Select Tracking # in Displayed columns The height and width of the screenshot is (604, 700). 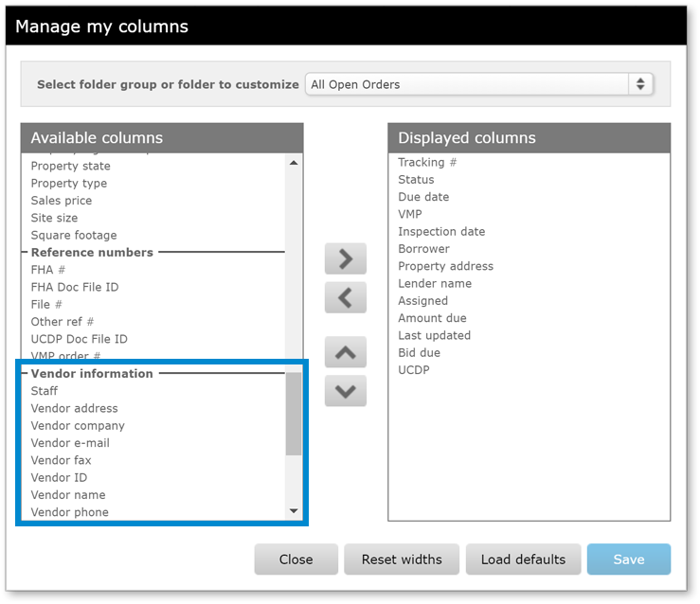pyautogui.click(x=427, y=163)
